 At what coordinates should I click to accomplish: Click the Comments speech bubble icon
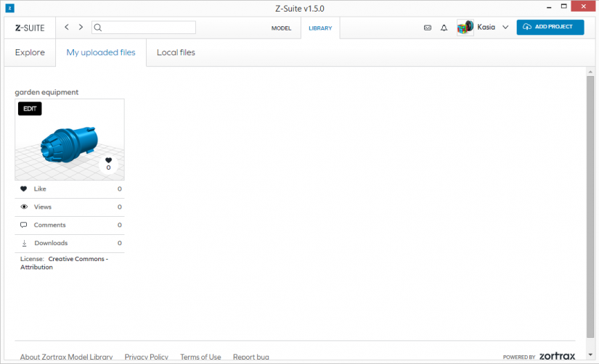[x=24, y=225]
